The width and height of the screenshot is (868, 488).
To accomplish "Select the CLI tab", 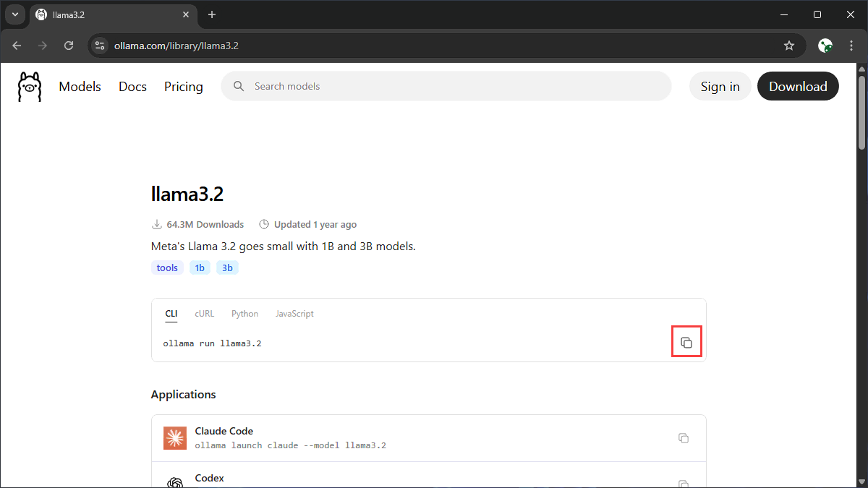I will point(171,314).
